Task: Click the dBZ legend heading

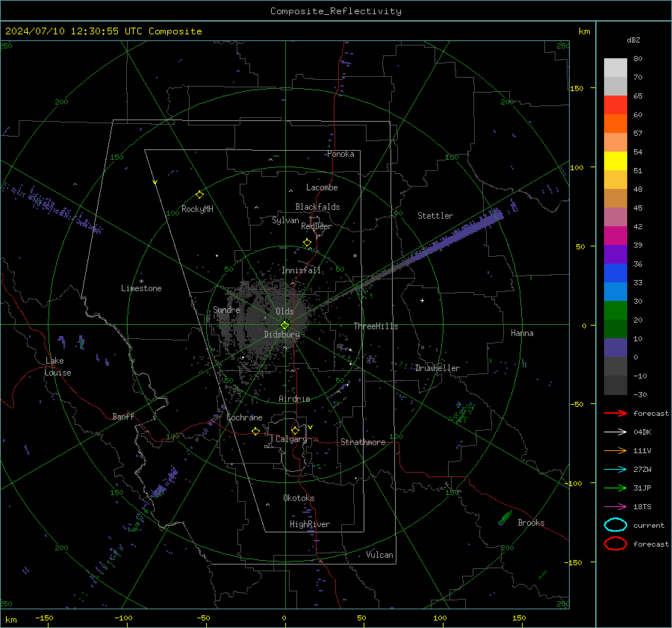Action: [x=633, y=40]
